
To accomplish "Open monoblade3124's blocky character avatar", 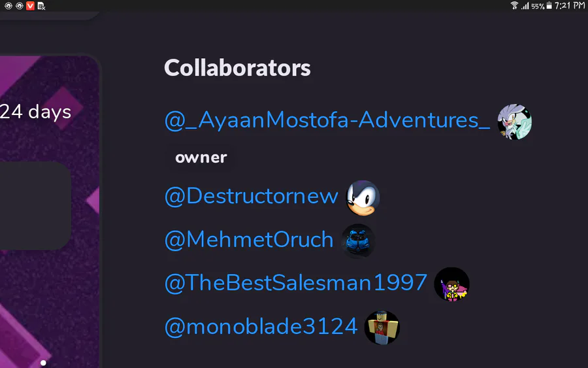I will pyautogui.click(x=382, y=327).
